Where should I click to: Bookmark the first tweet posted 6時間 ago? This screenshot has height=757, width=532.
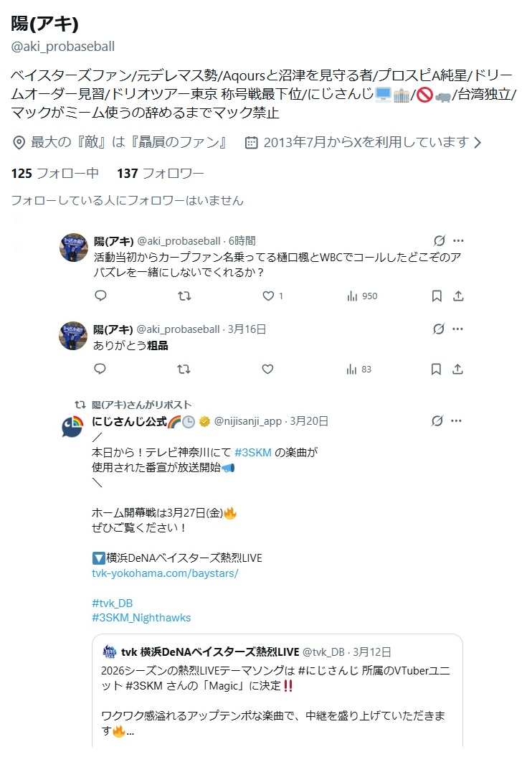436,296
